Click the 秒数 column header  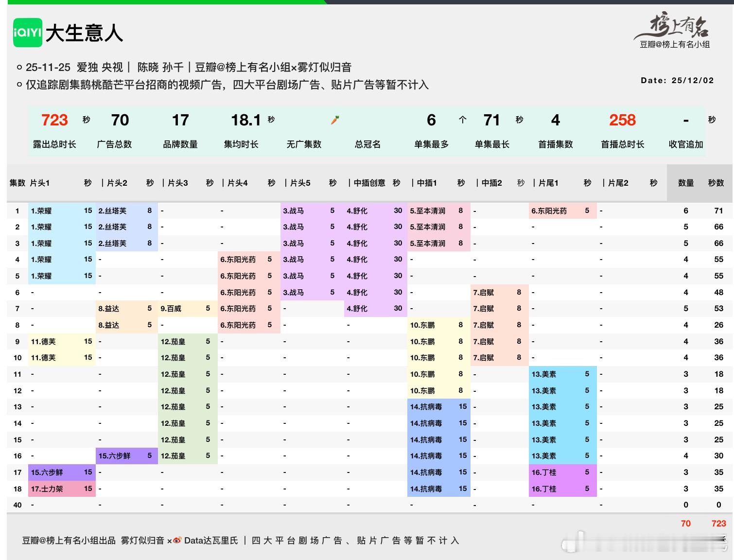coord(716,183)
